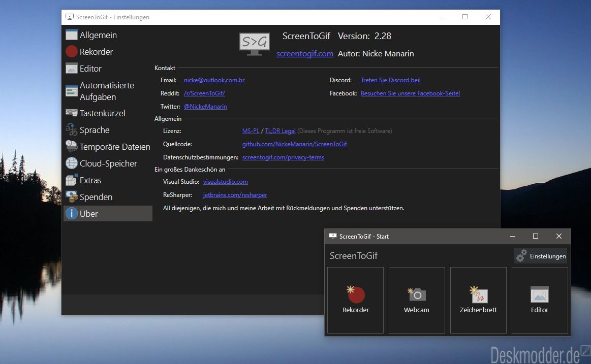Image resolution: width=591 pixels, height=364 pixels.
Task: Select the Sprache settings tab
Action: pos(108,130)
